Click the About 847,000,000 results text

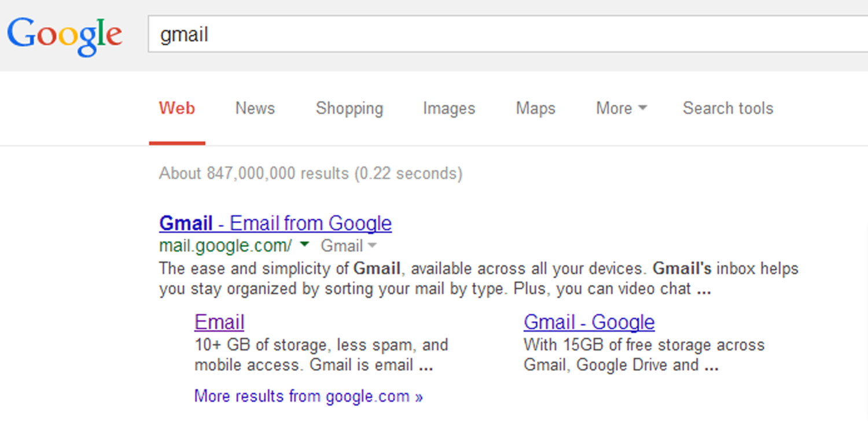coord(310,174)
